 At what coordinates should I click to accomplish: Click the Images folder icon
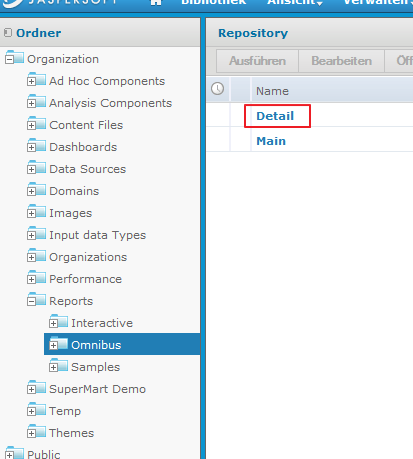point(37,211)
